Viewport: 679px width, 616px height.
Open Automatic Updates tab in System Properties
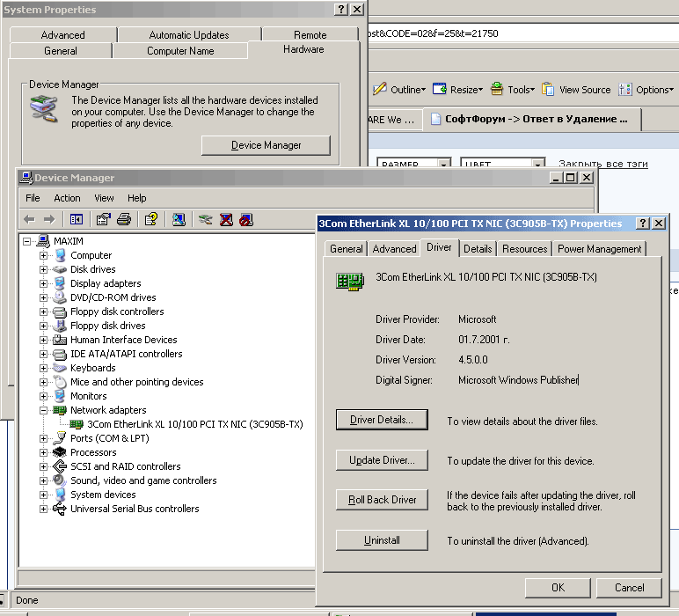[x=189, y=34]
